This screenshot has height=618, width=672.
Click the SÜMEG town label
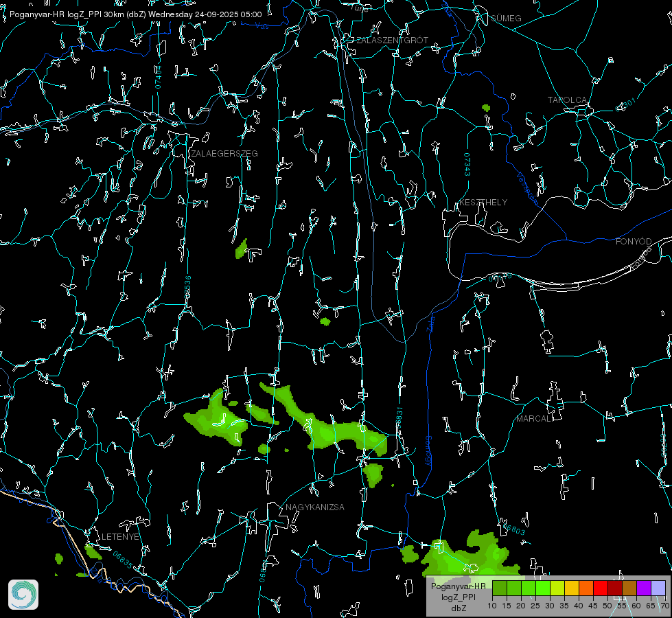click(506, 18)
